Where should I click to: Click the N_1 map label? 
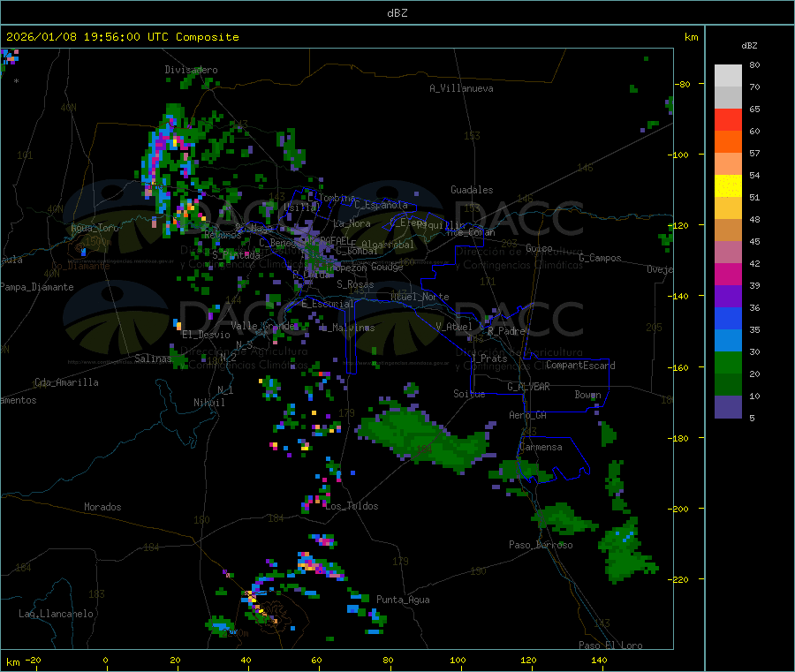pyautogui.click(x=225, y=390)
